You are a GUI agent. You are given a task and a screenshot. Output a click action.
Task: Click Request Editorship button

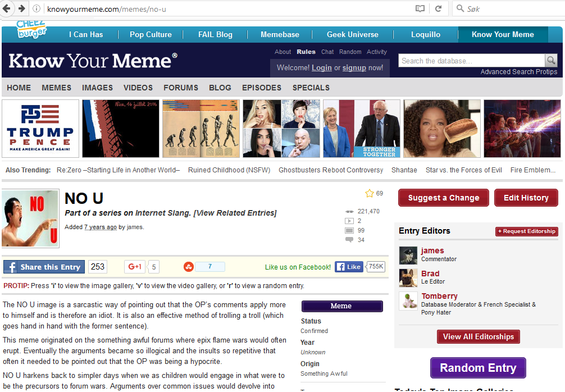tap(526, 231)
